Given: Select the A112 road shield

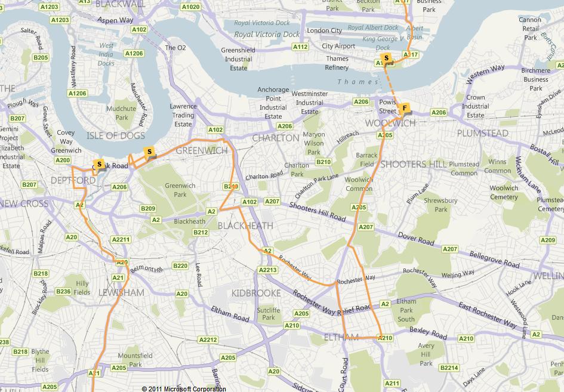Looking at the screenshot, I should tap(300, 47).
